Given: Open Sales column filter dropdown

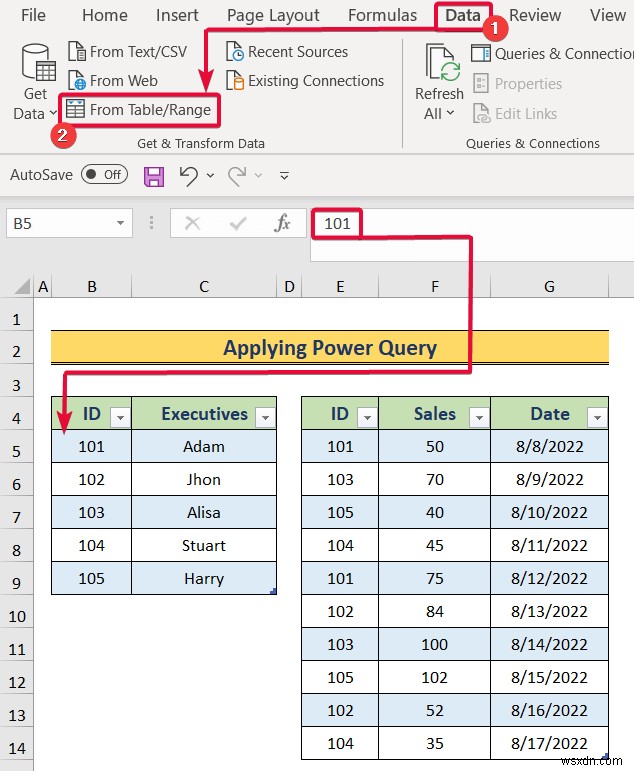Looking at the screenshot, I should point(479,417).
